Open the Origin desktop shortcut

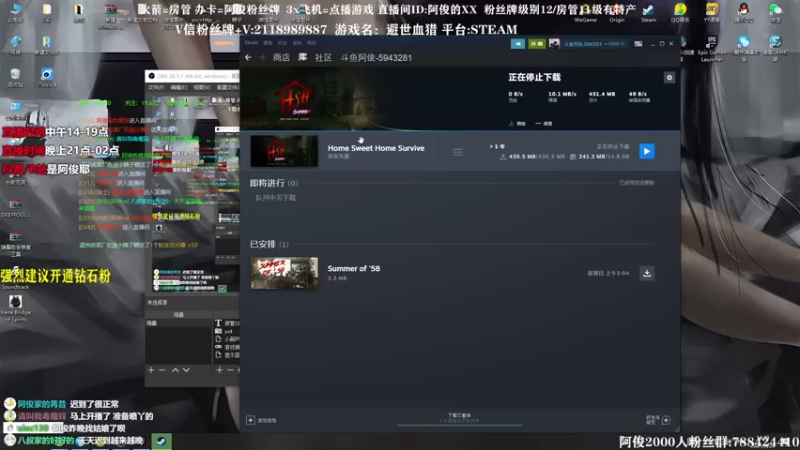(x=617, y=12)
